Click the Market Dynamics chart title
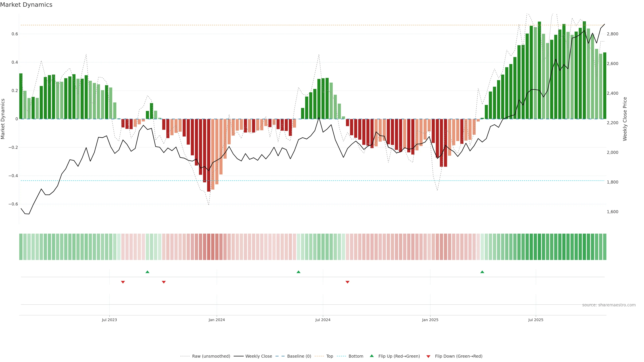The height and width of the screenshot is (362, 644). tap(26, 5)
